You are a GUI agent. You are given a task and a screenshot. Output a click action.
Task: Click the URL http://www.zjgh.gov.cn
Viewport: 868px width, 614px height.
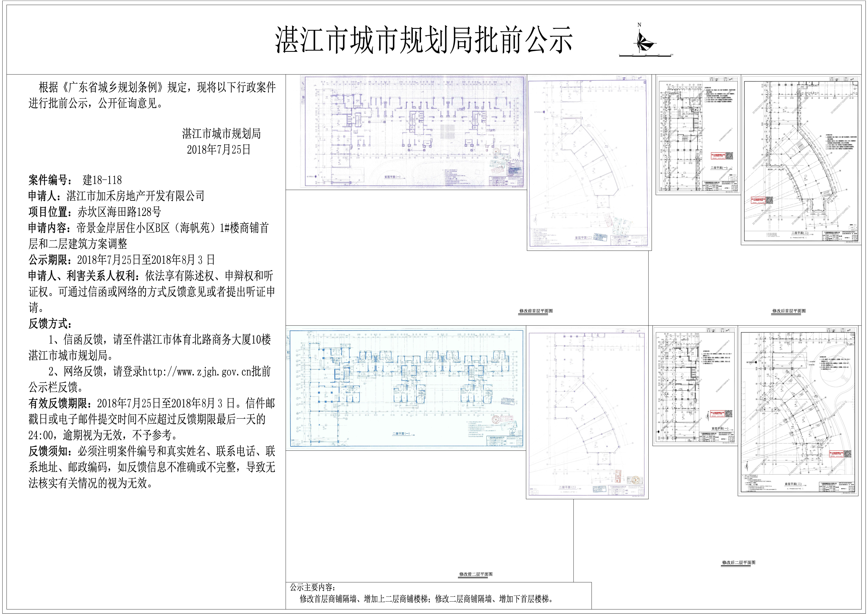197,372
